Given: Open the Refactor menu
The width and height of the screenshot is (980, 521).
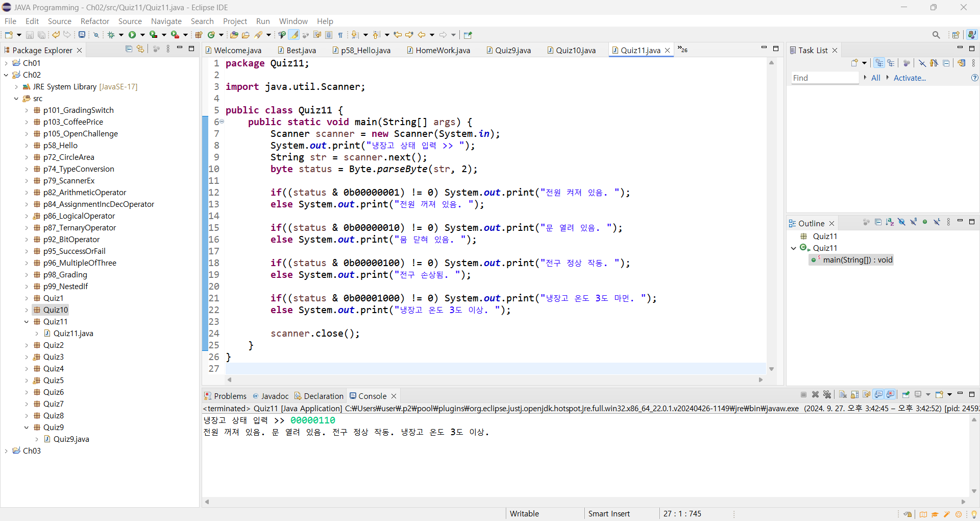Looking at the screenshot, I should (95, 21).
